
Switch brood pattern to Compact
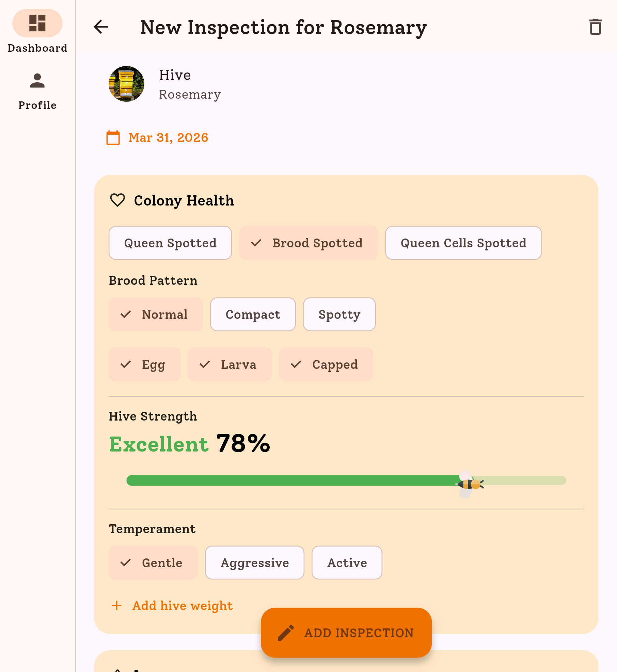pyautogui.click(x=253, y=314)
